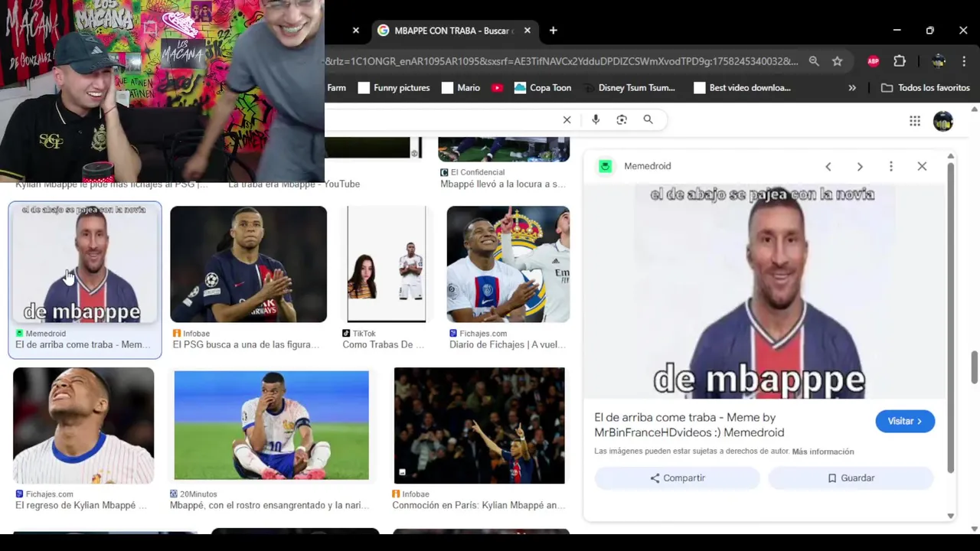Close the image preview panel
This screenshot has width=980, height=551.
pyautogui.click(x=922, y=166)
